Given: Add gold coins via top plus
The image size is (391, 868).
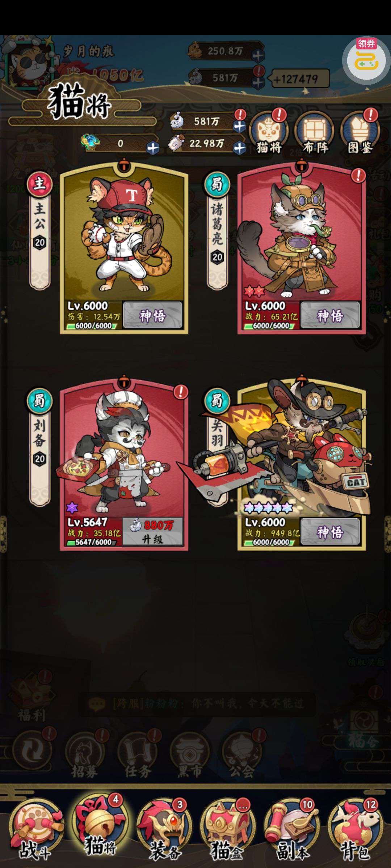Looking at the screenshot, I should click(258, 56).
